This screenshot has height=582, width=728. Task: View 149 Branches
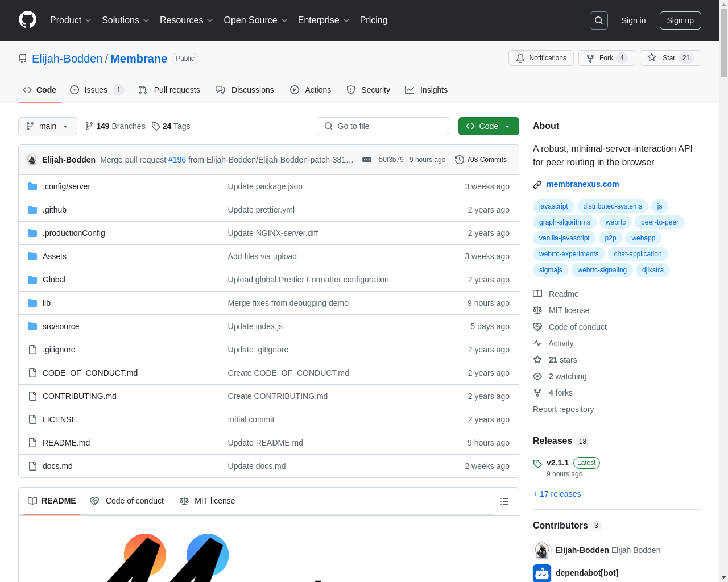click(115, 126)
